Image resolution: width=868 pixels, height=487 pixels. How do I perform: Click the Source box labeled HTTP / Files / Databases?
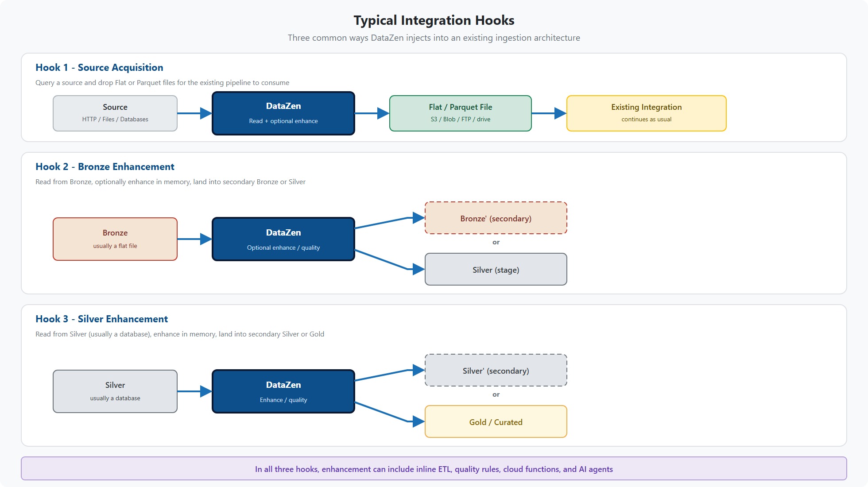point(115,113)
